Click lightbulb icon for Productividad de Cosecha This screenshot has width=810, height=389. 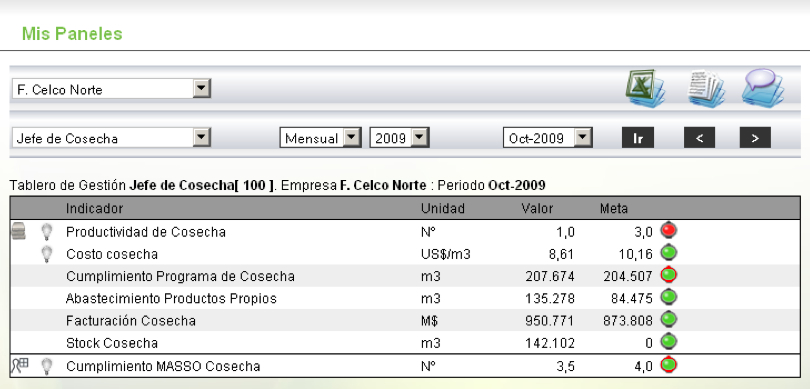click(47, 232)
